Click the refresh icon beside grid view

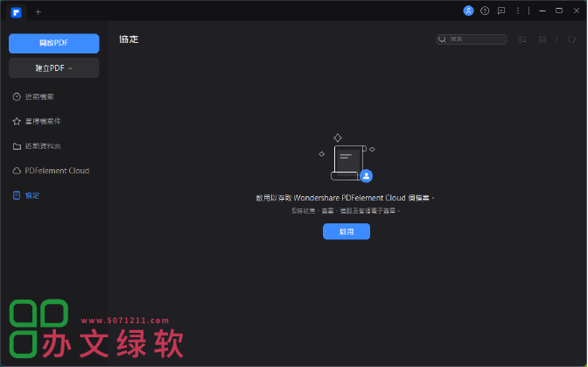click(x=571, y=39)
